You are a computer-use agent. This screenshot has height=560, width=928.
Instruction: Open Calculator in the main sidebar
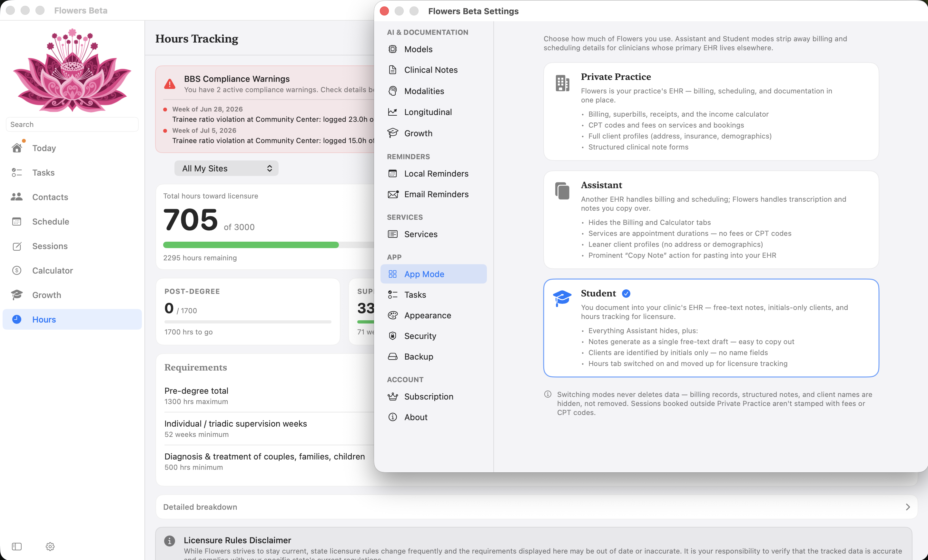(72, 270)
